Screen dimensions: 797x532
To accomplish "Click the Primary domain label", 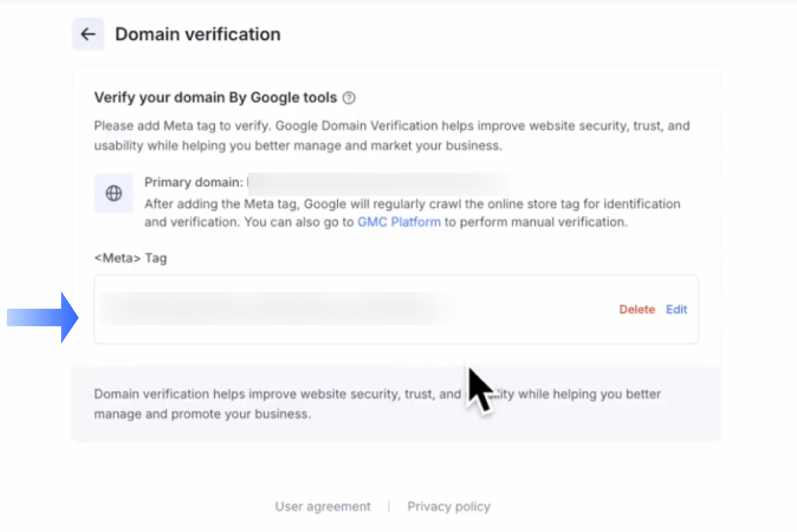I will [x=193, y=183].
